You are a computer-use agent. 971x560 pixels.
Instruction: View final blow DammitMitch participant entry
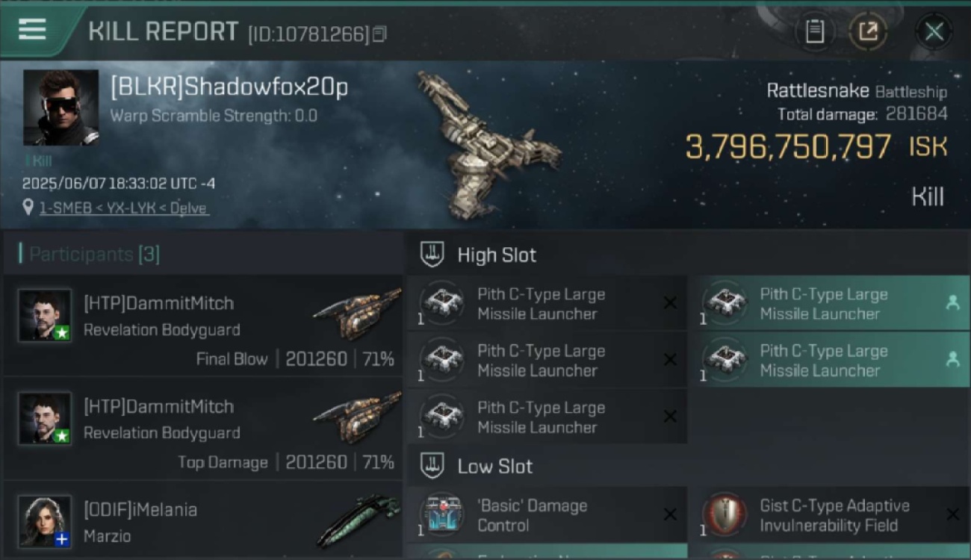click(202, 325)
